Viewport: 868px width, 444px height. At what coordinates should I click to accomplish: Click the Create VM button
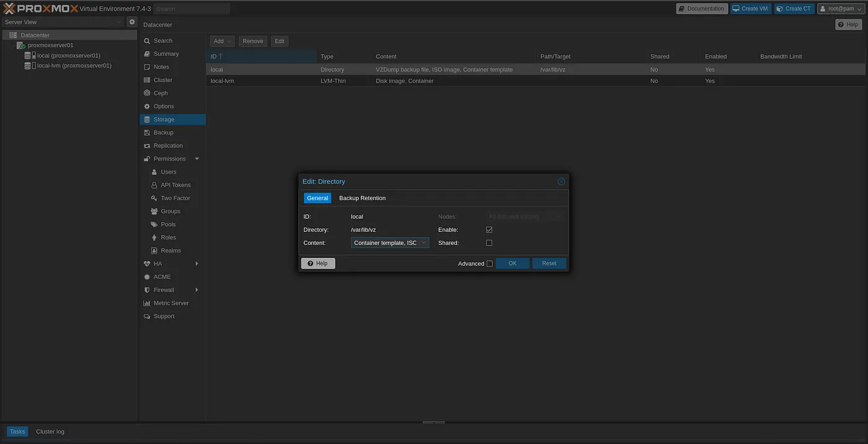pyautogui.click(x=750, y=9)
